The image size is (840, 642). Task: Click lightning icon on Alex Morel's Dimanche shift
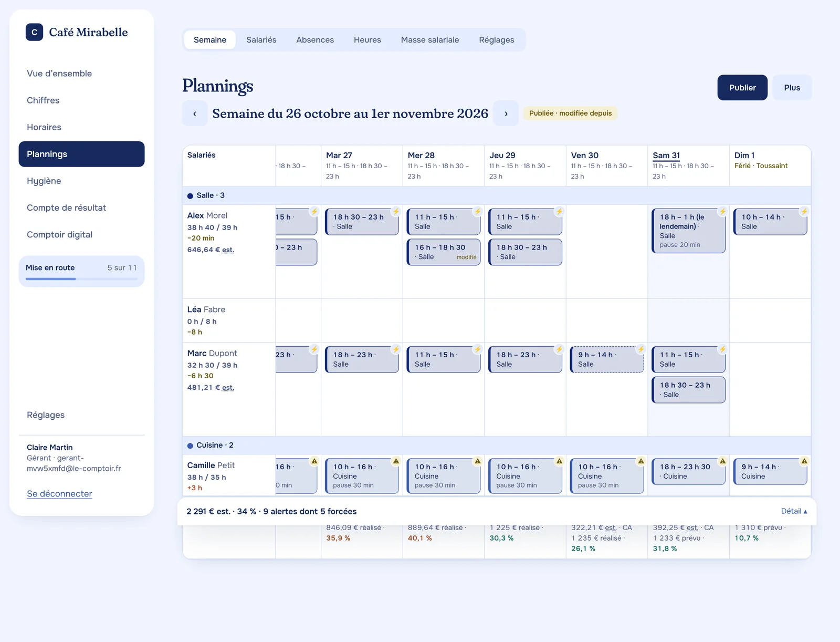click(804, 212)
